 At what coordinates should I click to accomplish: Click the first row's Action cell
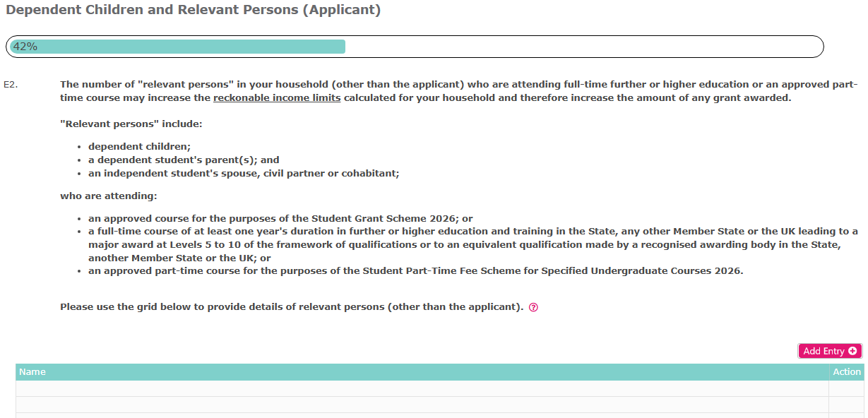click(x=846, y=388)
